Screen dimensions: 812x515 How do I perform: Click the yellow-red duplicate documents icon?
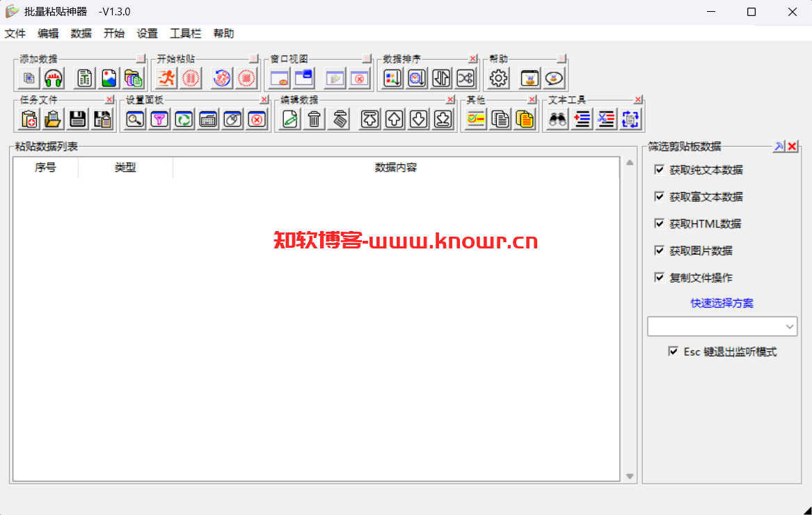525,119
